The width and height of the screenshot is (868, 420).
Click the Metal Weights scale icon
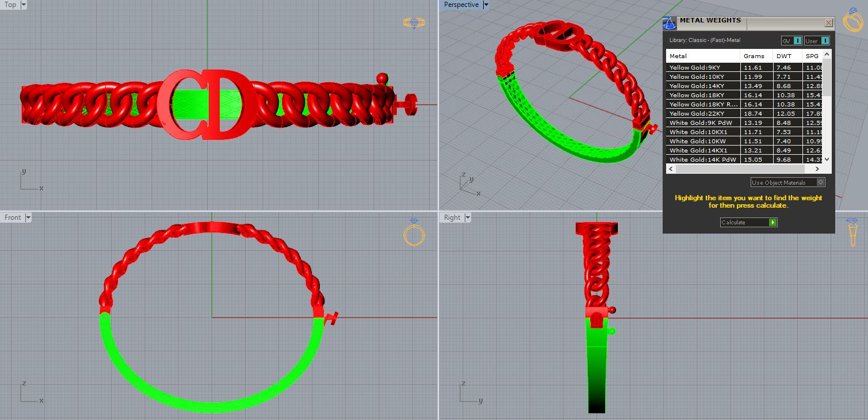[x=669, y=24]
